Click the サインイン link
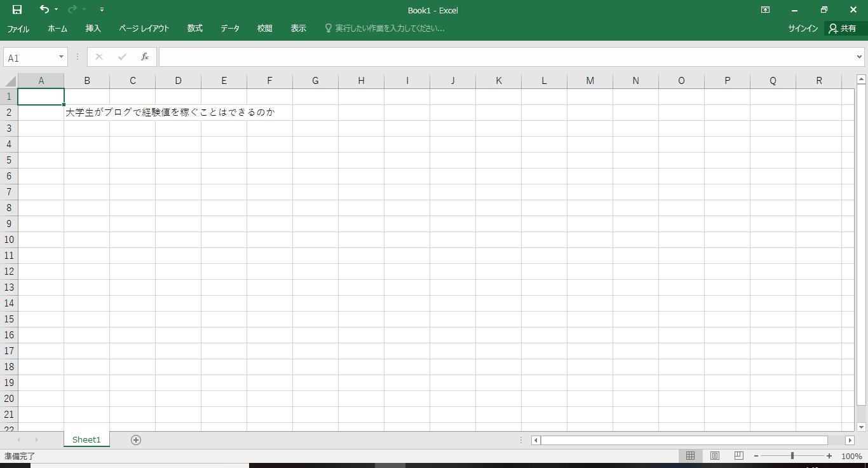Image resolution: width=868 pixels, height=468 pixels. tap(803, 29)
